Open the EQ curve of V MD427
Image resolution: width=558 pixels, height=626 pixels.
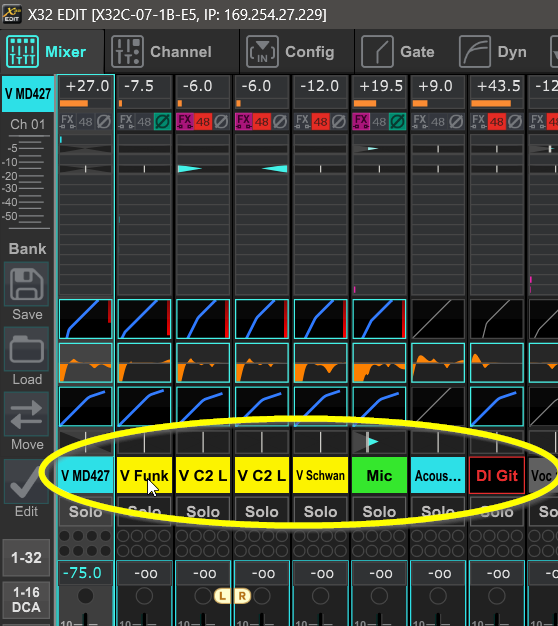tap(85, 363)
